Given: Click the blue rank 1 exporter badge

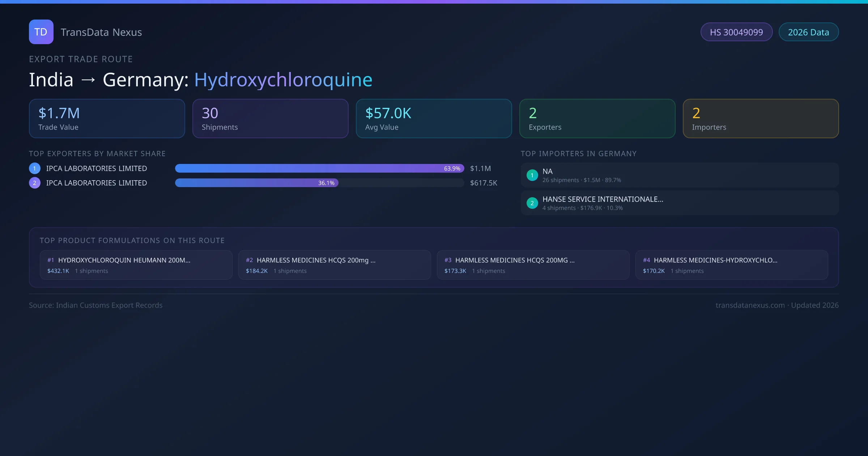Looking at the screenshot, I should click(x=35, y=168).
